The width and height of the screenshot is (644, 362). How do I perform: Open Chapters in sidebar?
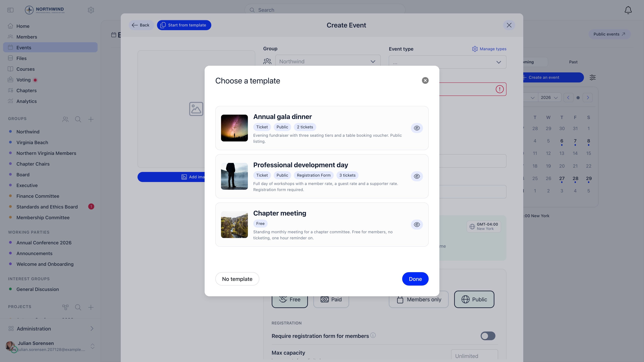[50, 90]
